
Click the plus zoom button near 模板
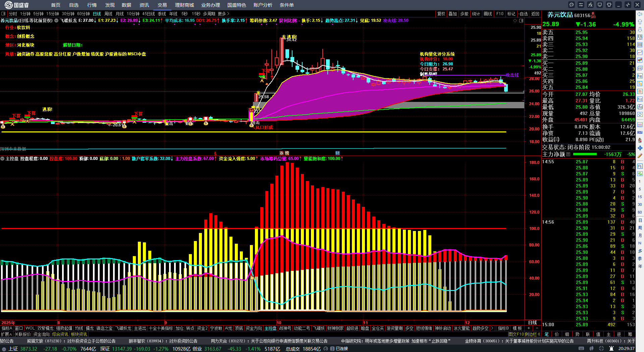pos(529,328)
